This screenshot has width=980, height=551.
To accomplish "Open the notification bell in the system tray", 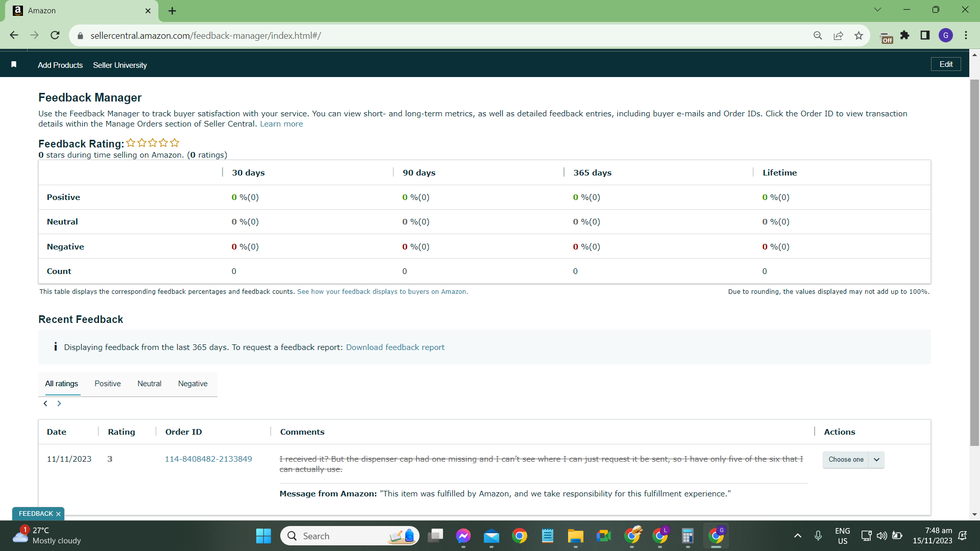I will 963,536.
